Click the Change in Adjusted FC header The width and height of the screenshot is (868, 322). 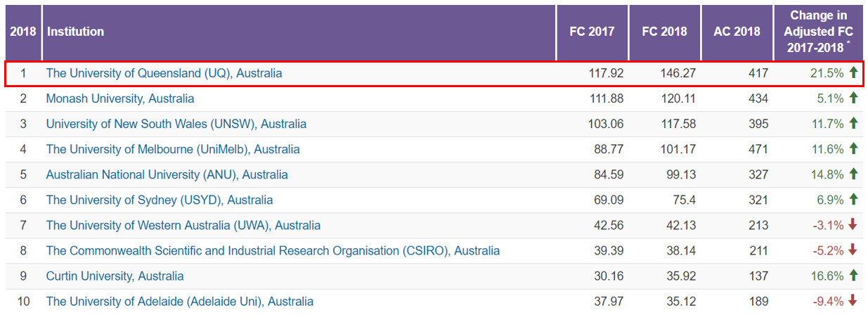click(x=818, y=32)
